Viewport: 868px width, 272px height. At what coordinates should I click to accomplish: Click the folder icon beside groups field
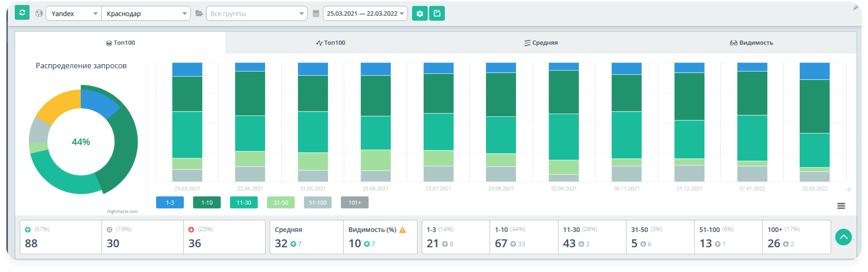click(199, 13)
